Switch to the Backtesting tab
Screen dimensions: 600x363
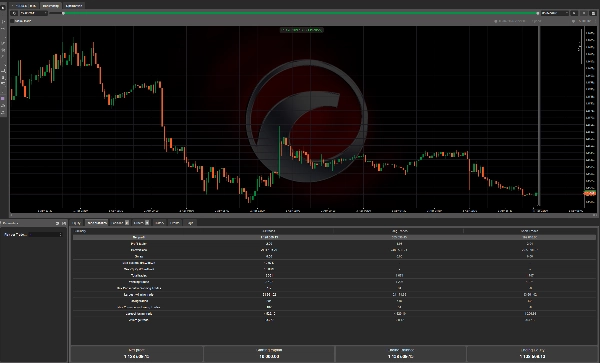(51, 6)
